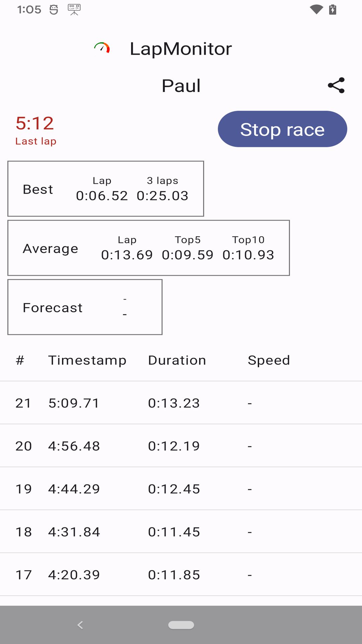Tap the Wi-Fi status icon

(316, 9)
